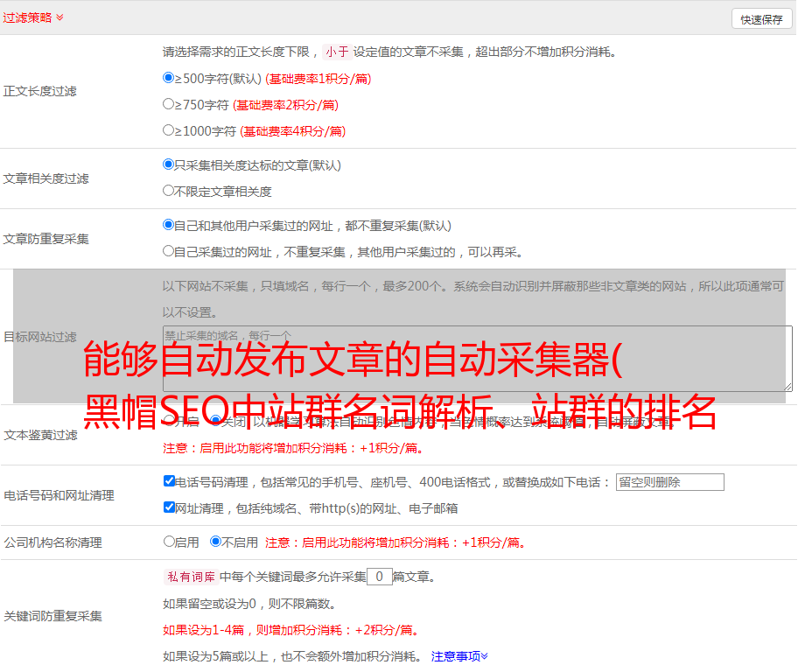This screenshot has width=798, height=672.
Task: Toggle the 电话号码清理 checkbox
Action: (x=169, y=481)
